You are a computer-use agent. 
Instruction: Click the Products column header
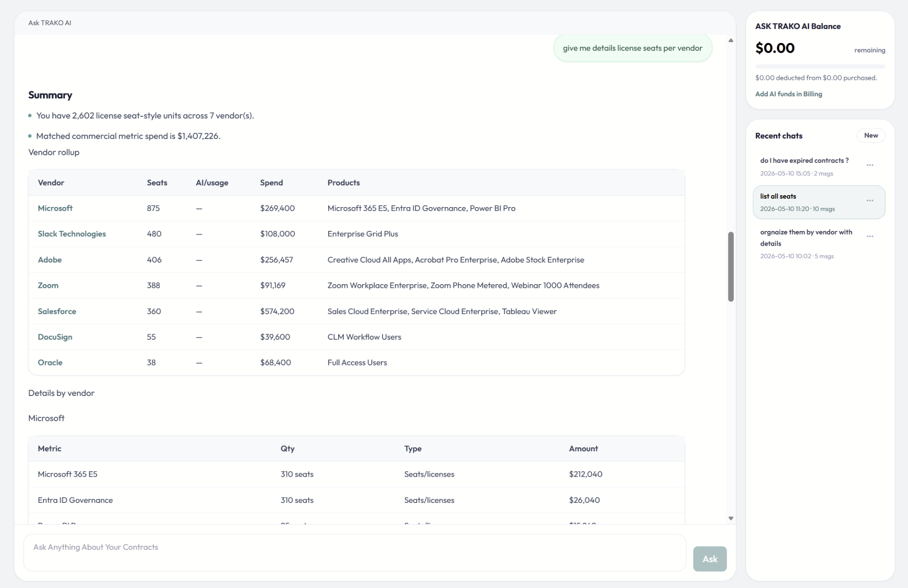pos(344,182)
